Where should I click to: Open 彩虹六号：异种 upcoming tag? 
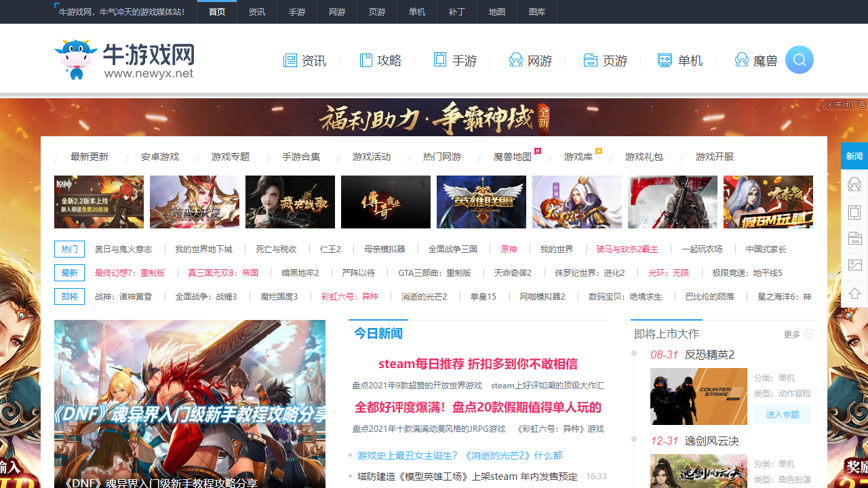pos(350,297)
